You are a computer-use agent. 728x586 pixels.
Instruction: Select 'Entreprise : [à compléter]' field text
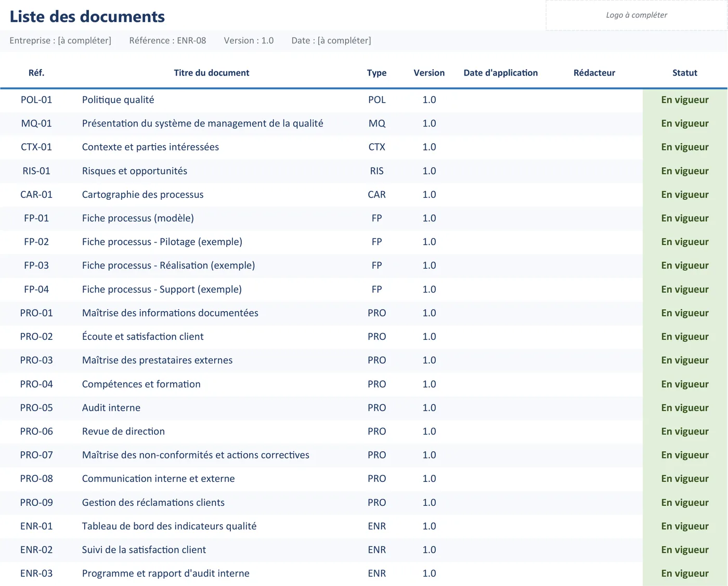60,41
